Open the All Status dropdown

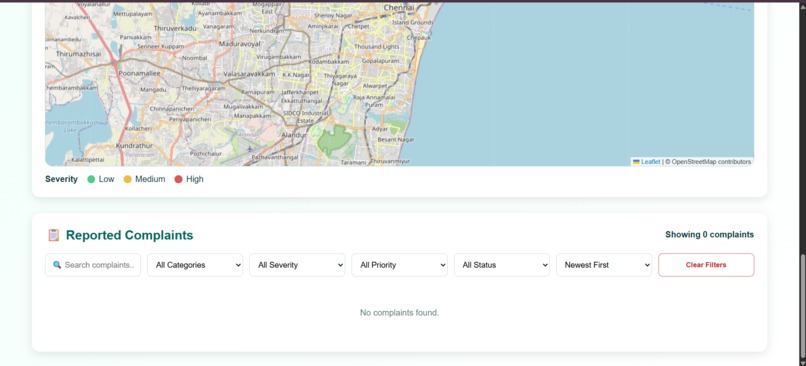(502, 265)
